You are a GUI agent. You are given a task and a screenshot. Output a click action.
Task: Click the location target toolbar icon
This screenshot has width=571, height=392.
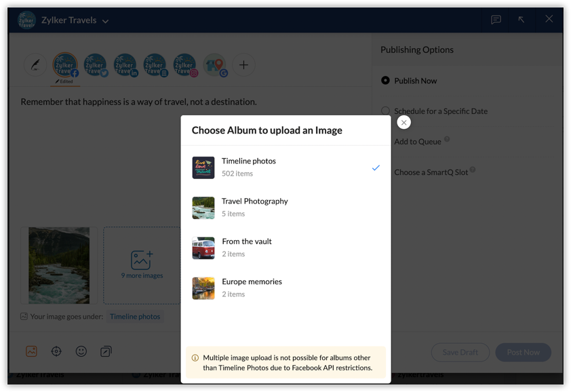point(56,351)
